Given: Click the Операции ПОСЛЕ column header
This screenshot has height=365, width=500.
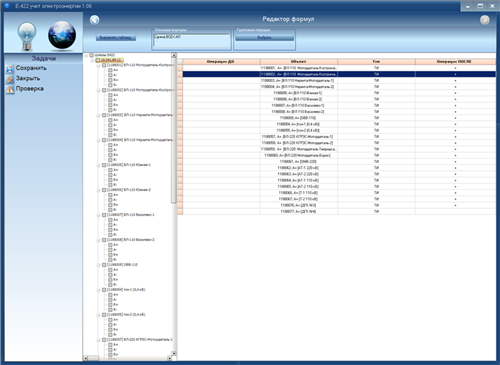Looking at the screenshot, I should click(455, 62).
